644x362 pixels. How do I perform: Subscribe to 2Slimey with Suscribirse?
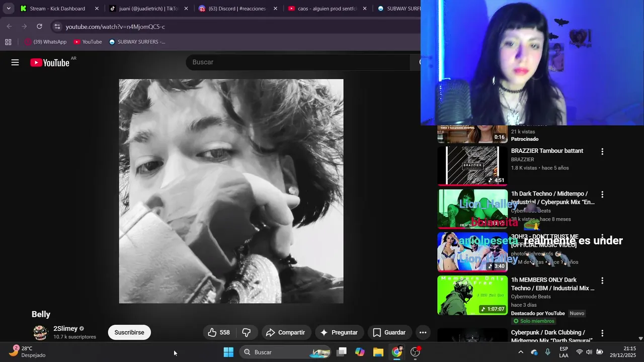129,332
